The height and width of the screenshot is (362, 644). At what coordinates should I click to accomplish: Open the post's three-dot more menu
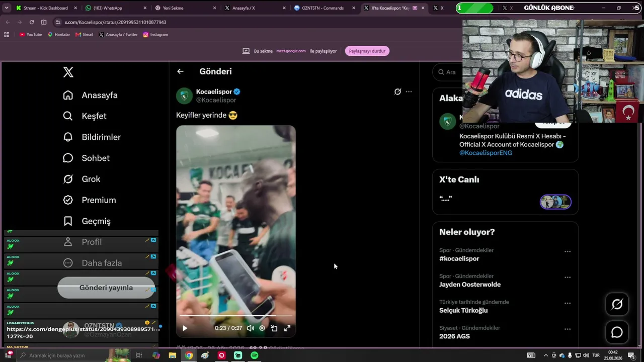coord(409,92)
